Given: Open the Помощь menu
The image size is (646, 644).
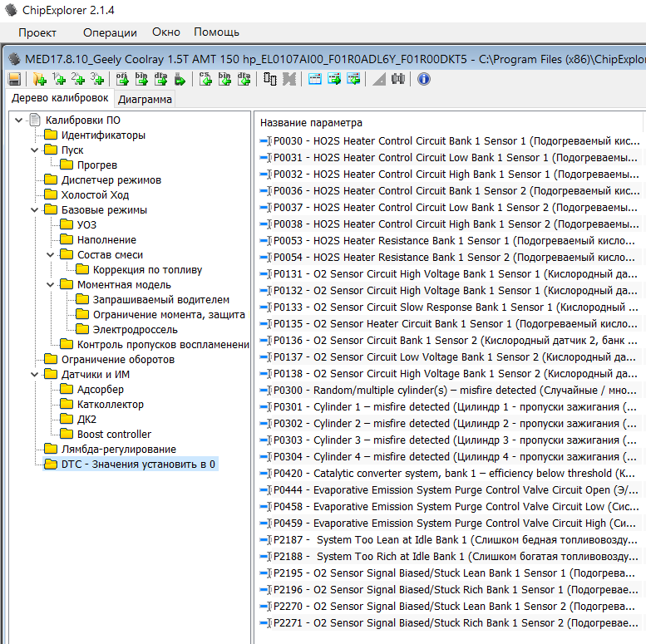Looking at the screenshot, I should coord(216,32).
